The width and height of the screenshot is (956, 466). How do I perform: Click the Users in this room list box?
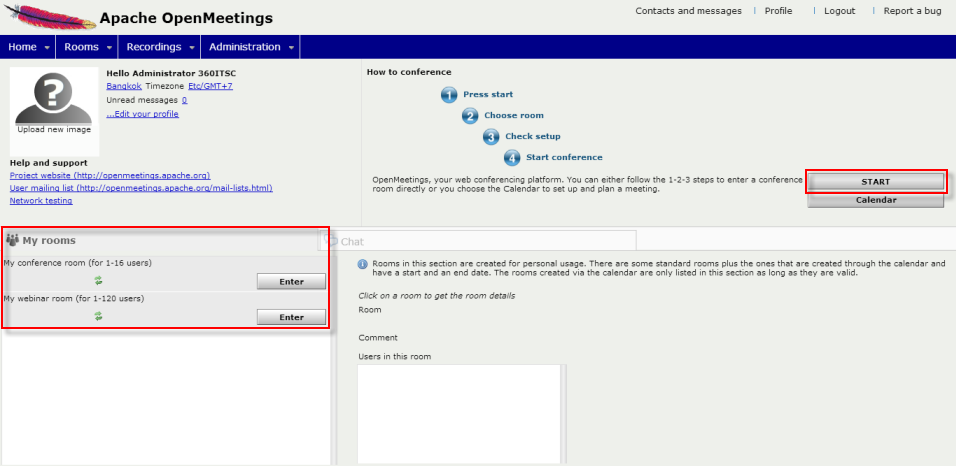459,414
